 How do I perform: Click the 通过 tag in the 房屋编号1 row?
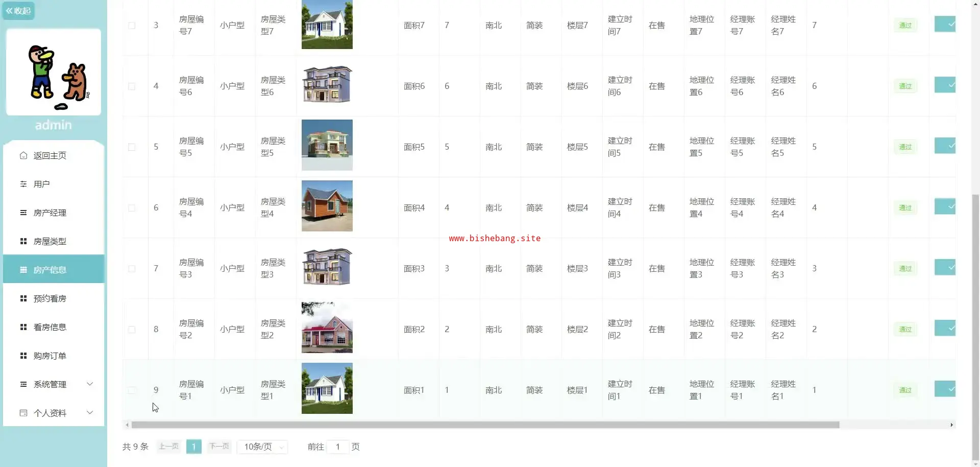[905, 390]
